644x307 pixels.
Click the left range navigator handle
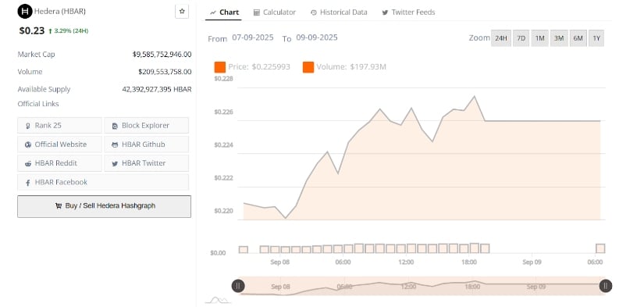[x=238, y=286]
